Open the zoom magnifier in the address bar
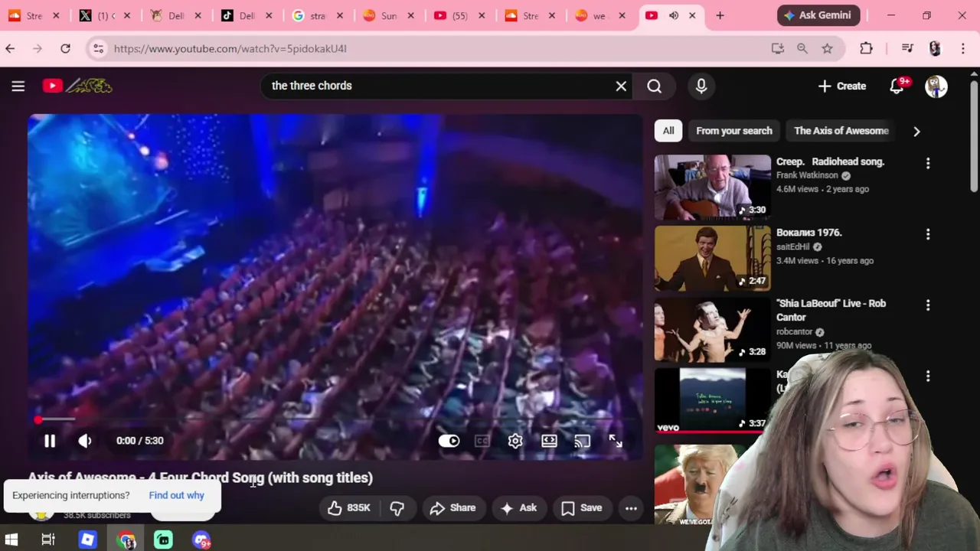Image resolution: width=980 pixels, height=551 pixels. click(802, 48)
